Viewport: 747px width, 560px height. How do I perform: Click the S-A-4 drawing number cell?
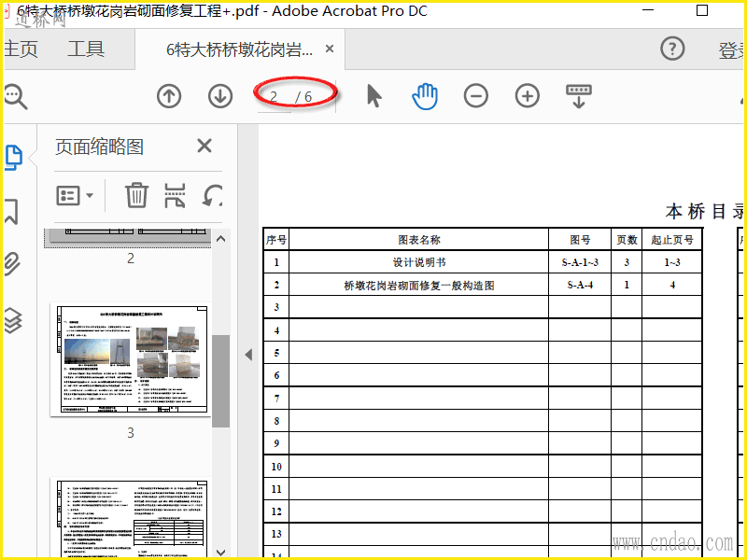tap(580, 285)
